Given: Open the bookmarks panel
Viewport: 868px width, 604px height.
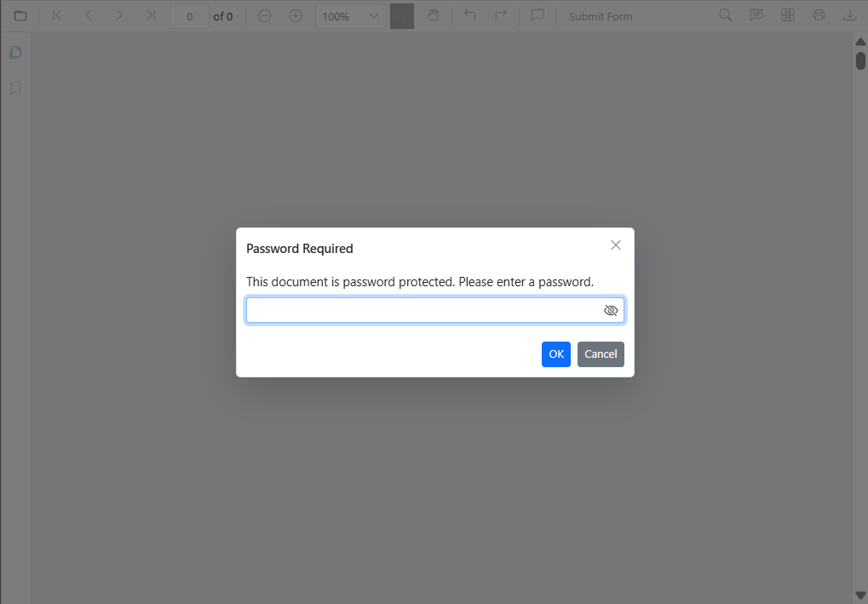Looking at the screenshot, I should 14,88.
